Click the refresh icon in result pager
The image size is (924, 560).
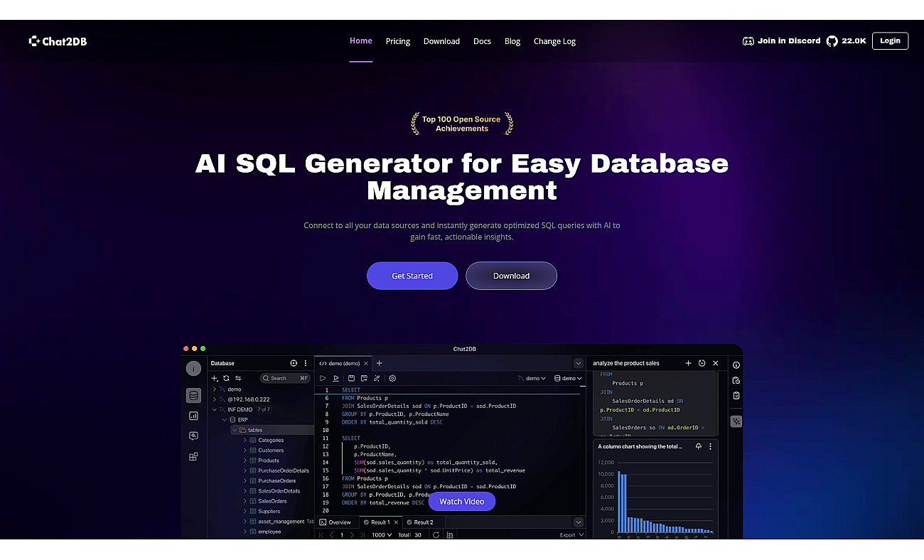click(436, 534)
